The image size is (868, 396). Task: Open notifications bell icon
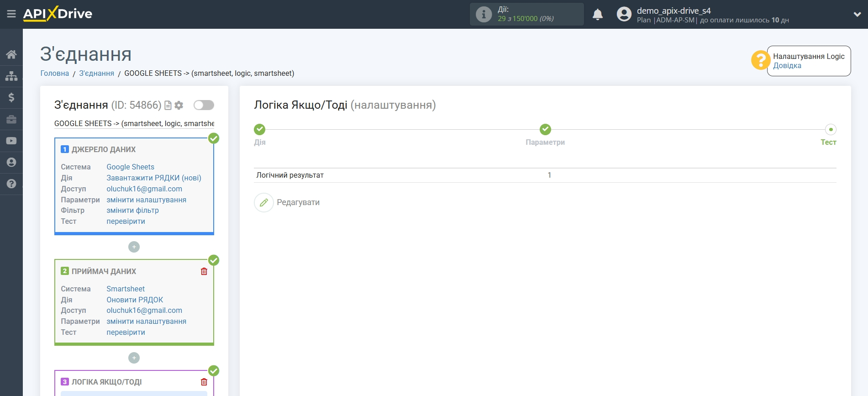pyautogui.click(x=598, y=15)
